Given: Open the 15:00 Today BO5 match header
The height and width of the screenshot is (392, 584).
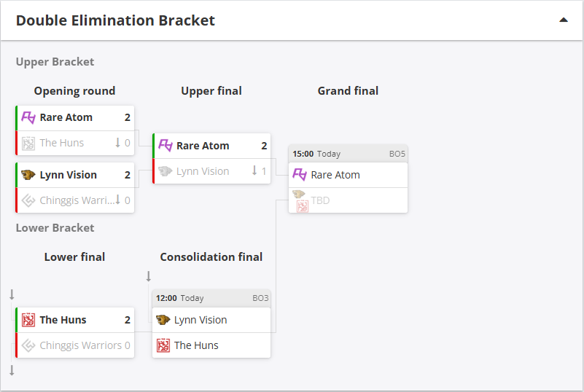Looking at the screenshot, I should pos(349,154).
